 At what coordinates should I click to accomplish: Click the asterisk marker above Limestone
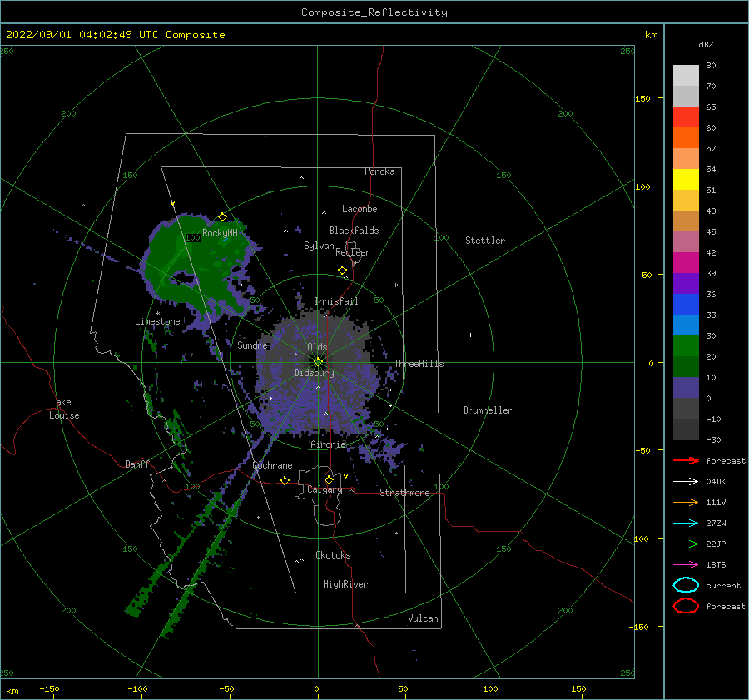(x=157, y=314)
